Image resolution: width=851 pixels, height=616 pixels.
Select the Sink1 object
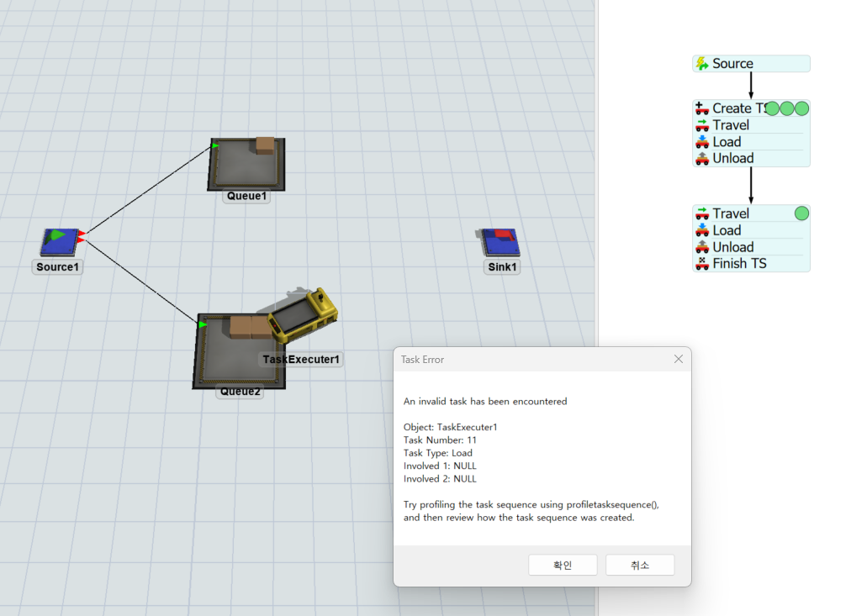[x=501, y=243]
